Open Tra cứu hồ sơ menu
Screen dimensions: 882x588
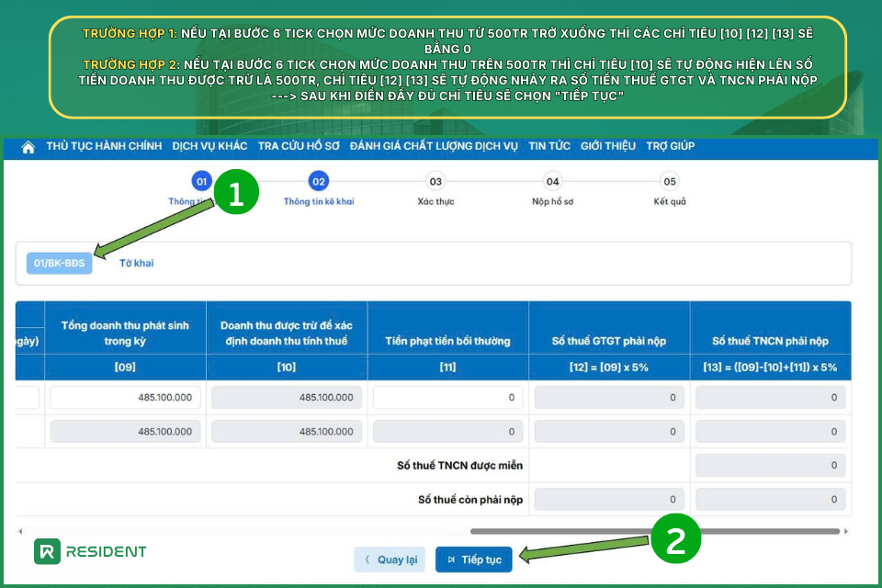[x=300, y=146]
